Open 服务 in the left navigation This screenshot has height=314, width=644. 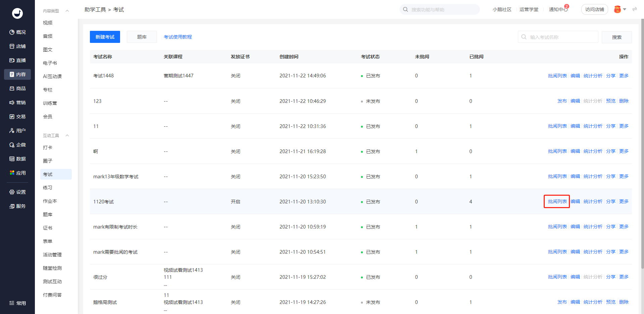click(x=17, y=206)
